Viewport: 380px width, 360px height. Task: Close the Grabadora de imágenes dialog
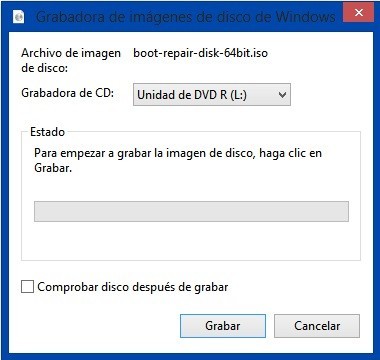click(x=358, y=13)
